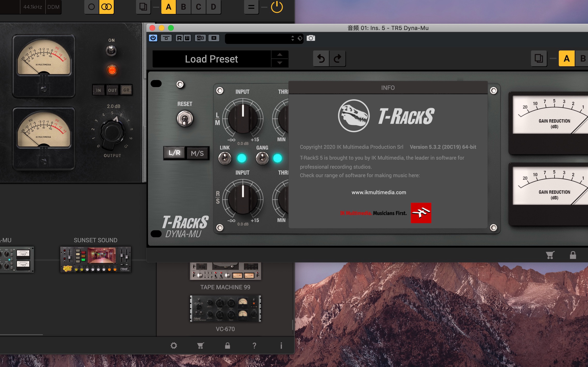The width and height of the screenshot is (588, 367).
Task: Click the T-RackS dinosaur logo
Action: tap(354, 116)
